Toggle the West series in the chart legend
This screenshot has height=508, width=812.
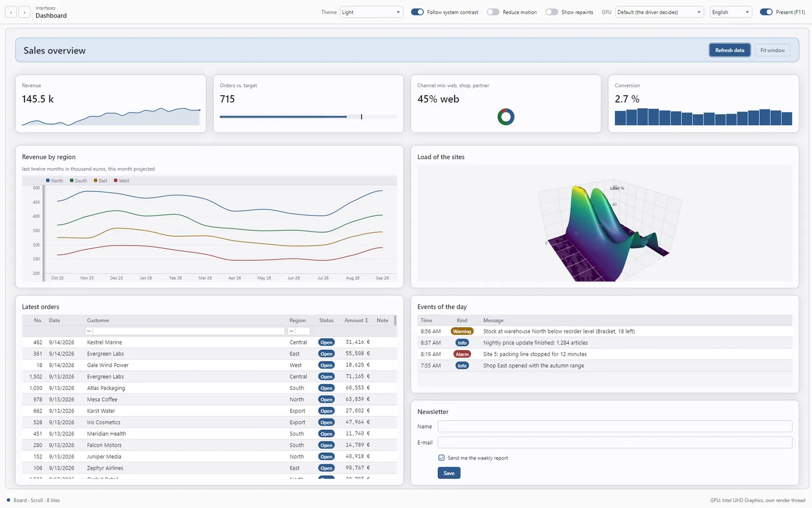[121, 181]
